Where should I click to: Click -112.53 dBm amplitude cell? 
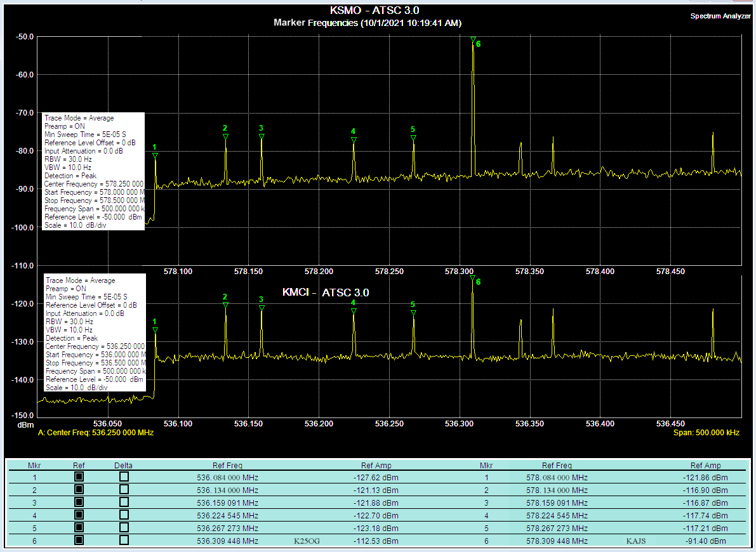[x=376, y=541]
